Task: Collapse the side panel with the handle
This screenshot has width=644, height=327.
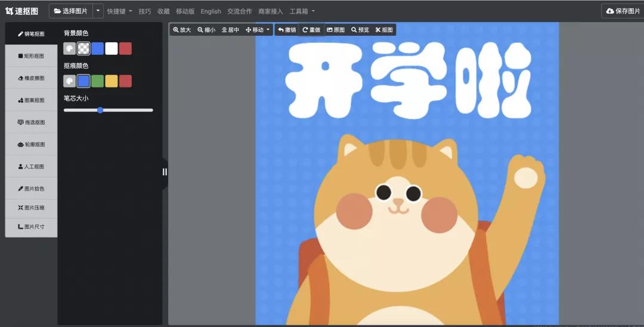Action: (165, 172)
